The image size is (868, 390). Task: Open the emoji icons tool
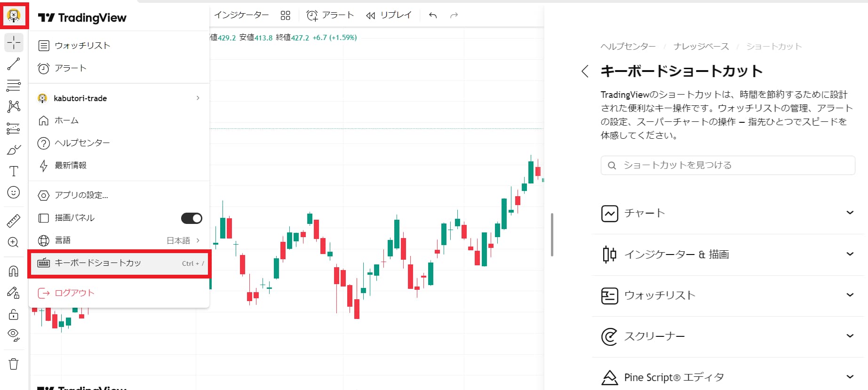pyautogui.click(x=14, y=192)
